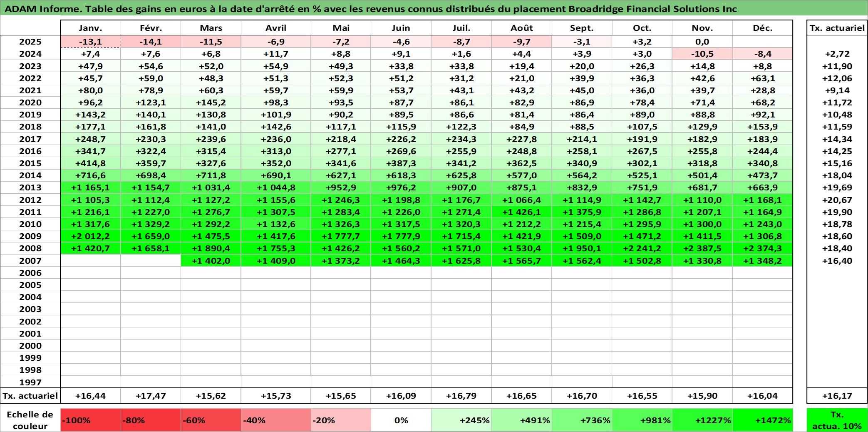This screenshot has width=868, height=432.
Task: Select the -100% red color scale swatch
Action: coord(91,420)
